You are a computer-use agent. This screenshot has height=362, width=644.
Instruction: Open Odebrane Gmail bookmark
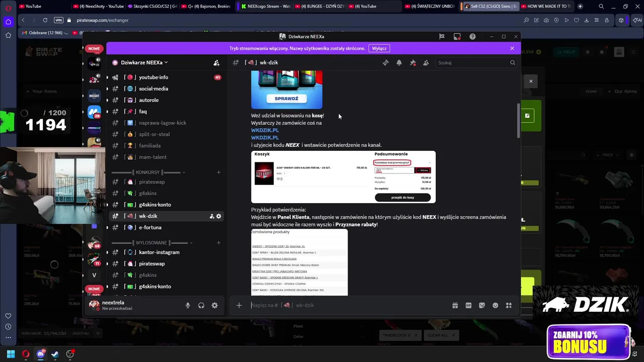point(45,33)
